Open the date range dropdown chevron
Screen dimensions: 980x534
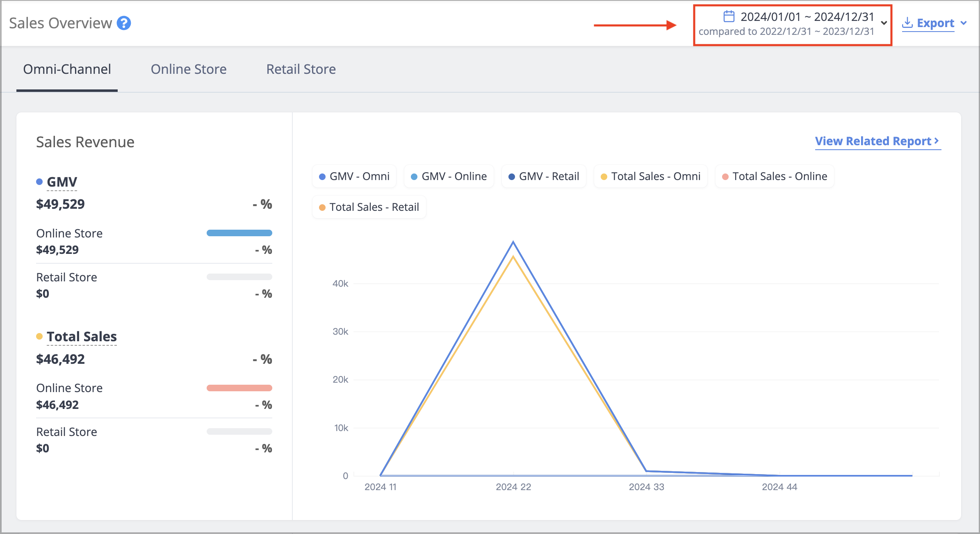(x=884, y=23)
